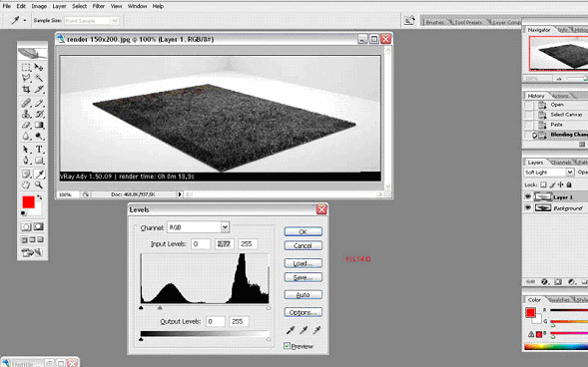The width and height of the screenshot is (588, 367).
Task: Hide the Background layer eye icon
Action: [x=528, y=207]
